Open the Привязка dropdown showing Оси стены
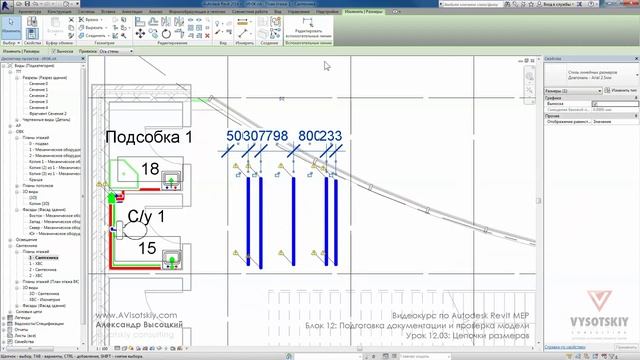Image resolution: width=640 pixels, height=360 pixels. [116, 51]
